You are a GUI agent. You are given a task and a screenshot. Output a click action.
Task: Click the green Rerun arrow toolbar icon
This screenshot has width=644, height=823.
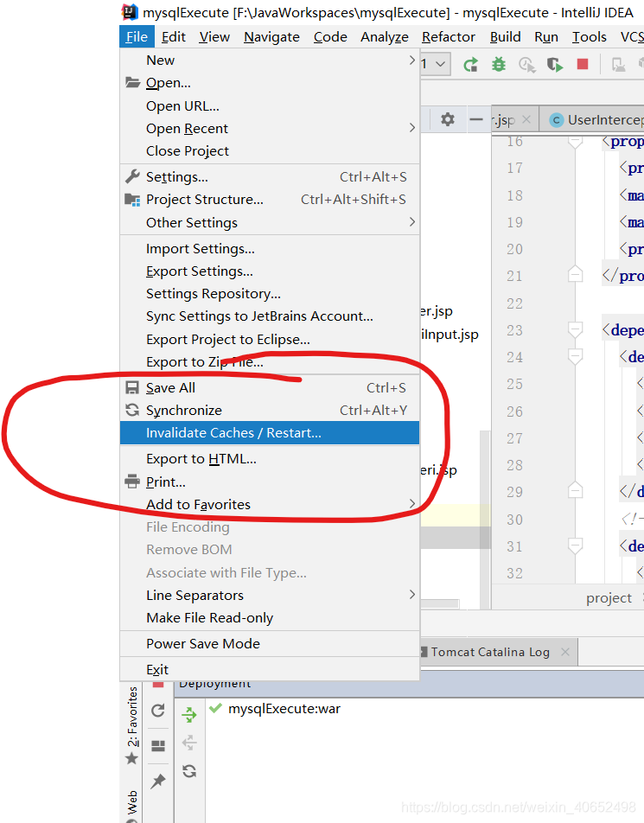pos(471,65)
